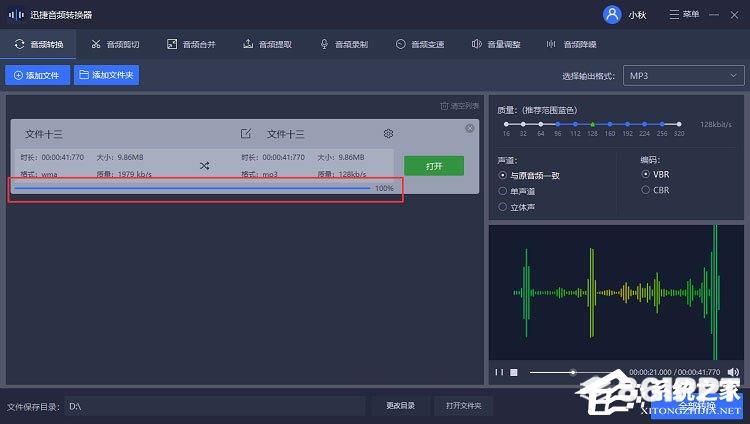Choose CBR encoding option

(646, 189)
